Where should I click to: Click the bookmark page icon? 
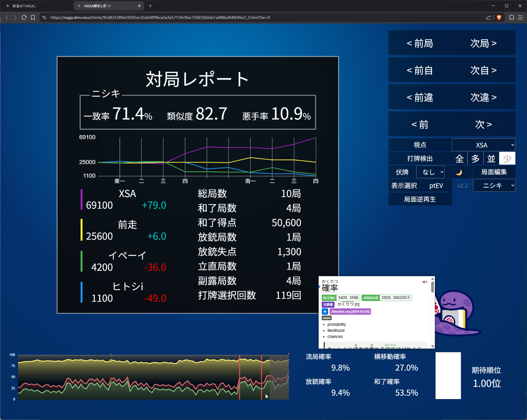point(33,17)
